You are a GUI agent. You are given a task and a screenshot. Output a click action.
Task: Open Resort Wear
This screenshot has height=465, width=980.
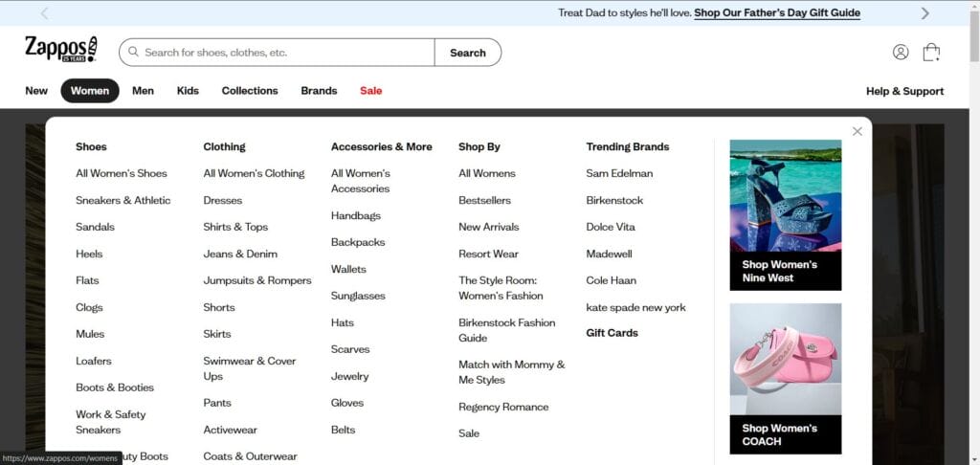[x=488, y=254]
